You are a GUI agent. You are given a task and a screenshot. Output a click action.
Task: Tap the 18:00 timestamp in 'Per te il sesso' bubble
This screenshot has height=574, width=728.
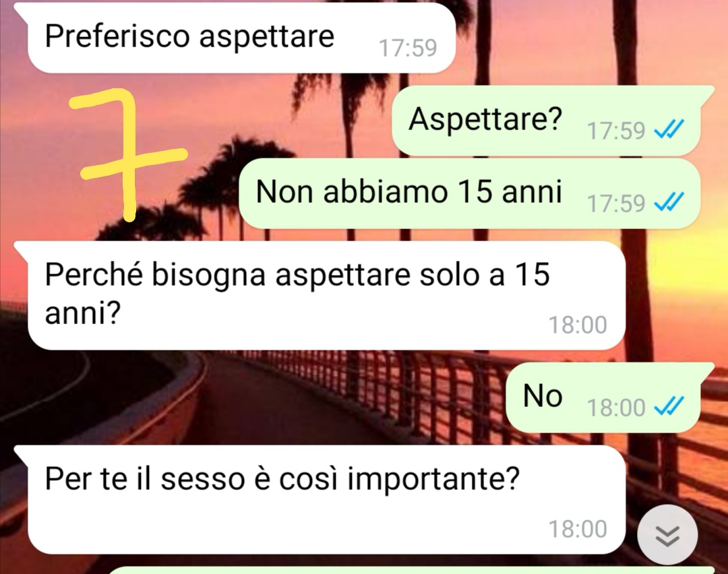(578, 529)
